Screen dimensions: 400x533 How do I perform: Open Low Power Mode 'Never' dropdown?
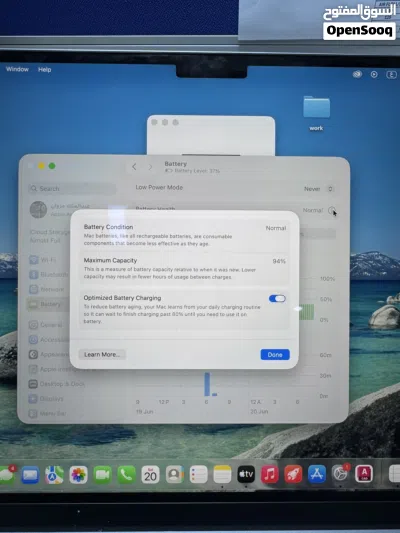point(319,189)
